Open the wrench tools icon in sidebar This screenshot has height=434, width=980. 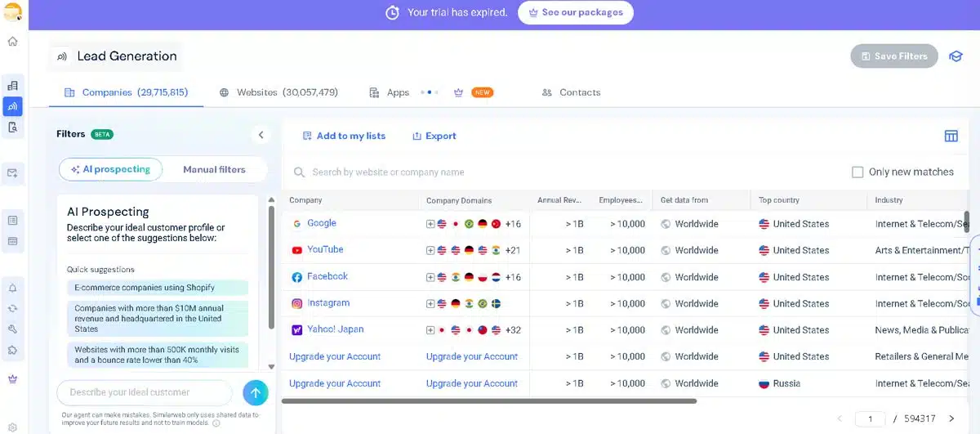tap(12, 329)
